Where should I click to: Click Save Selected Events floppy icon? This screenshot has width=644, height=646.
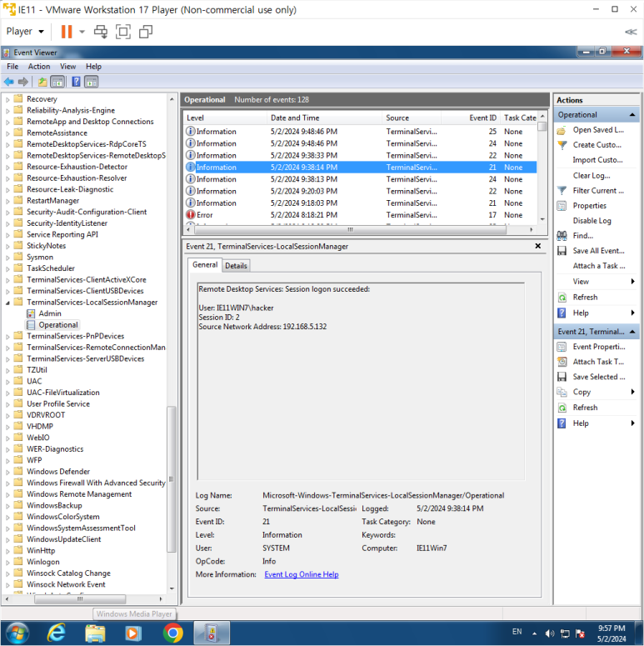pyautogui.click(x=562, y=377)
